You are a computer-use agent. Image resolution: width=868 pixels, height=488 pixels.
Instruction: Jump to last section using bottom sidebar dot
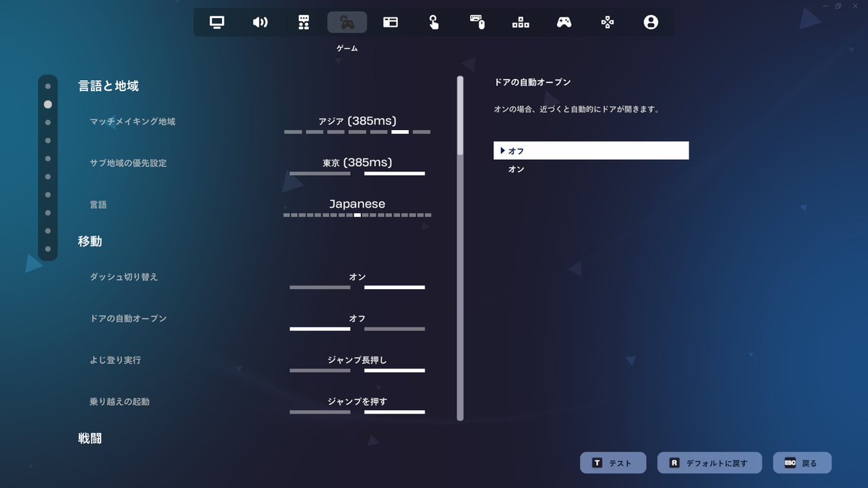coord(48,249)
